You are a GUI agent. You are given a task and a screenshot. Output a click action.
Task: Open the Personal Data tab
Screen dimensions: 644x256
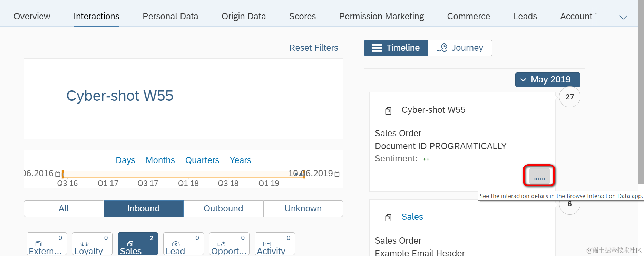170,17
